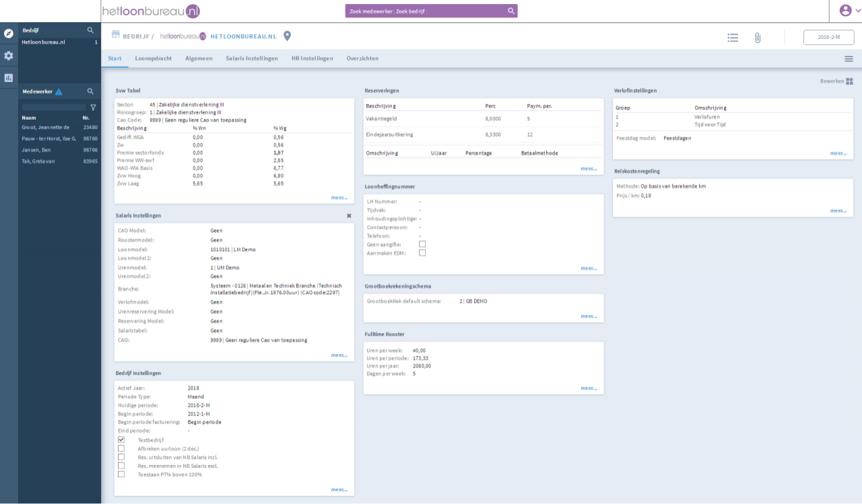Open the HR Instellingen tab
The height and width of the screenshot is (504, 862).
click(312, 59)
